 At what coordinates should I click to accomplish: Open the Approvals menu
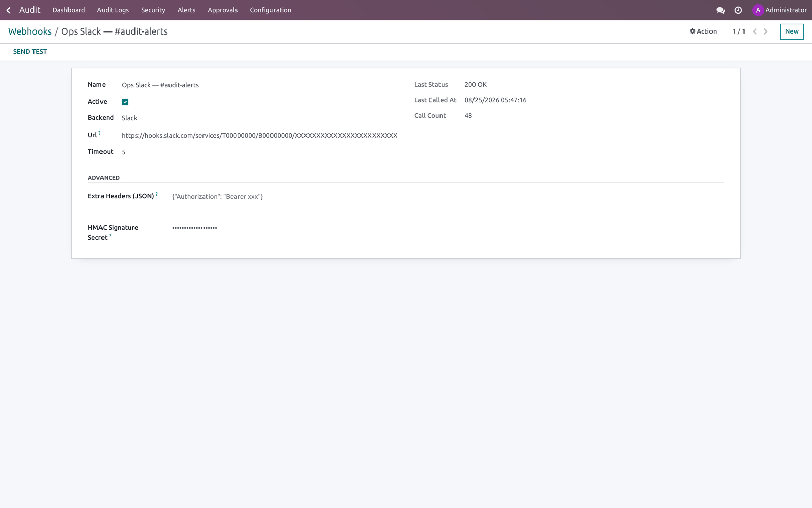pos(222,10)
